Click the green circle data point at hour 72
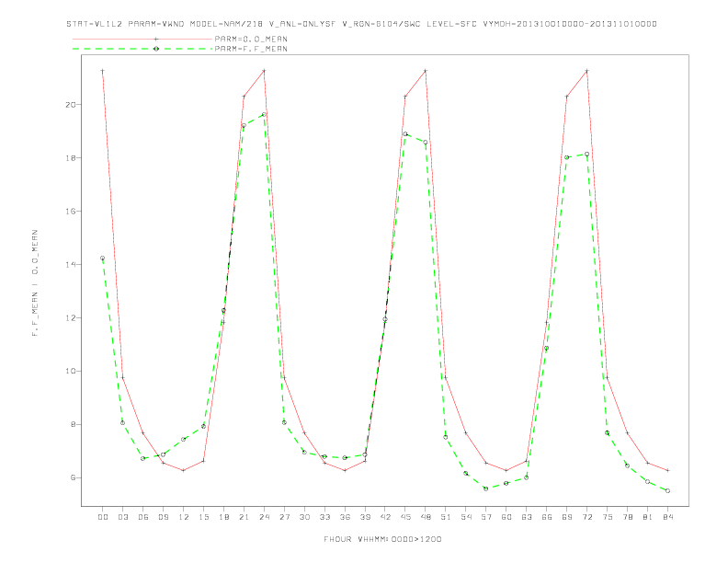Screen dimensions: 728x563 tap(587, 155)
